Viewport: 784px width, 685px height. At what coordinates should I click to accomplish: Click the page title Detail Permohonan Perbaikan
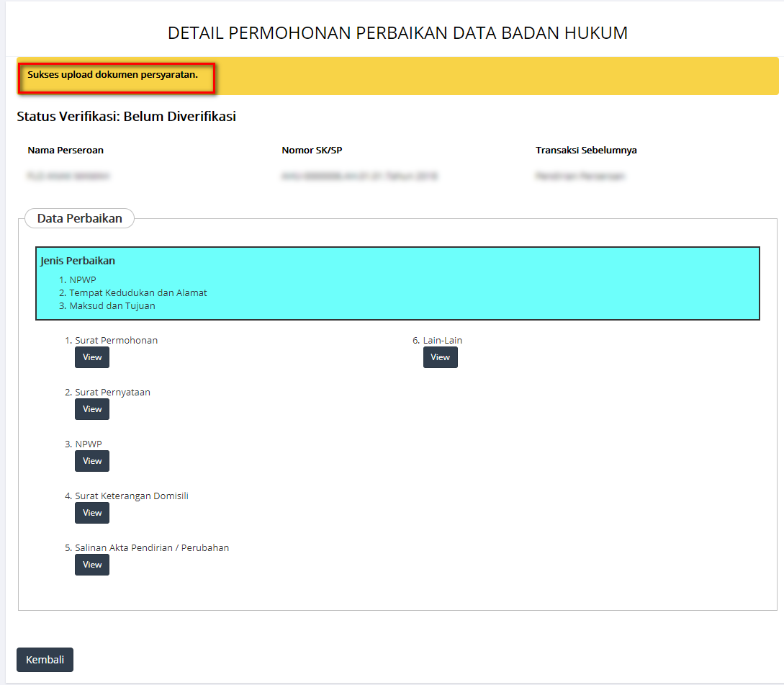click(x=397, y=33)
